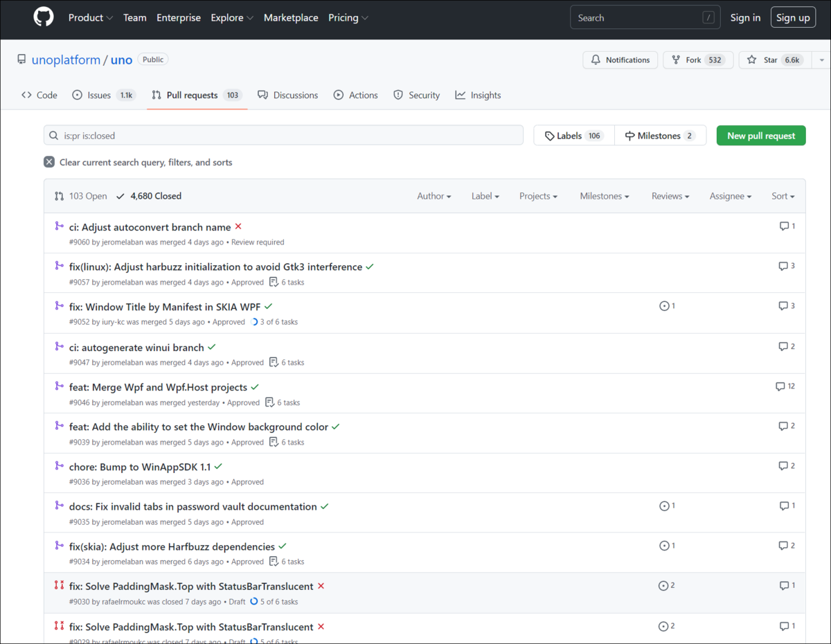Click the closed PR icon on #9030
The height and width of the screenshot is (644, 831).
coord(60,585)
